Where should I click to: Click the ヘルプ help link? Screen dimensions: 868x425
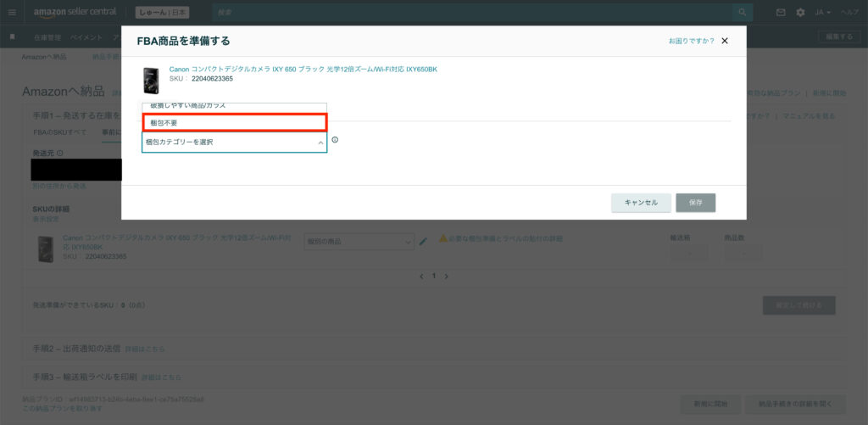[x=849, y=12]
